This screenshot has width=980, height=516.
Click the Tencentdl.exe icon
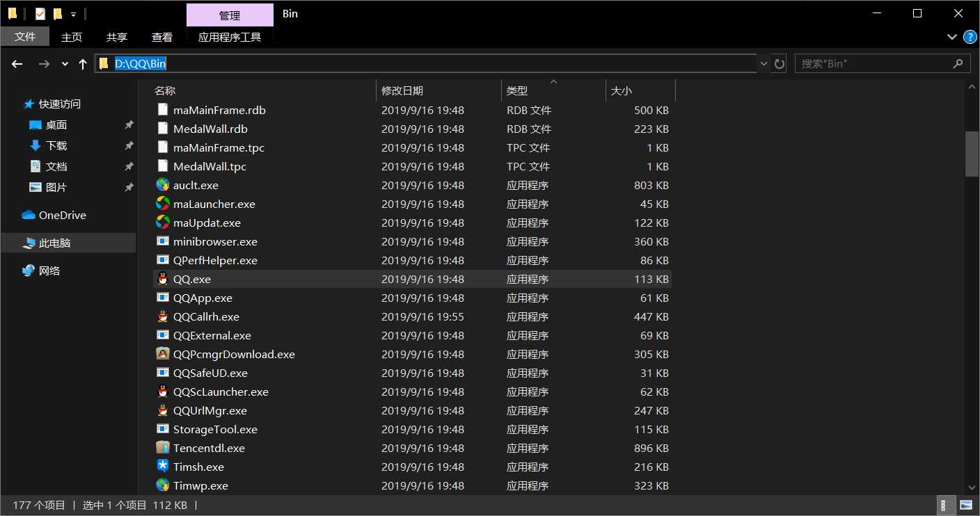162,448
